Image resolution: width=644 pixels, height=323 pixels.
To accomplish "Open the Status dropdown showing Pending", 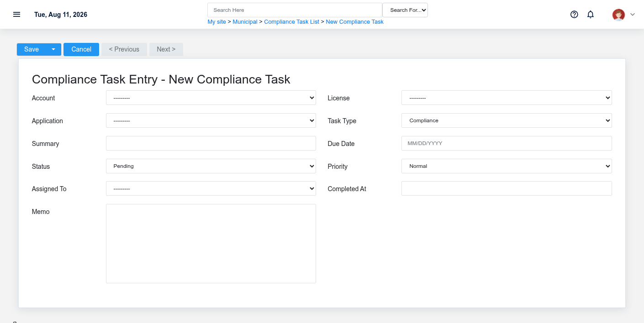I will coord(211,166).
